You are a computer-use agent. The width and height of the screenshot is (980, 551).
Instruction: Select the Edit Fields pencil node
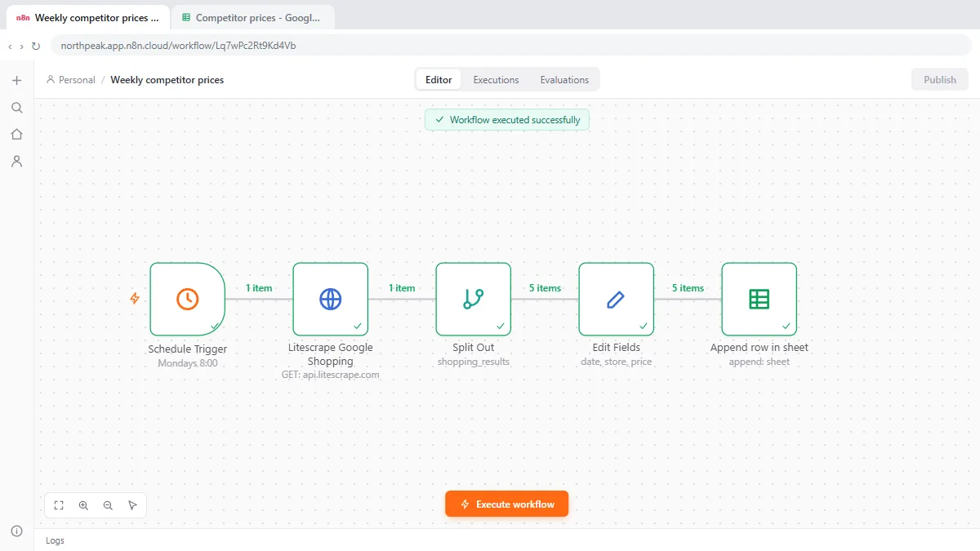[616, 299]
